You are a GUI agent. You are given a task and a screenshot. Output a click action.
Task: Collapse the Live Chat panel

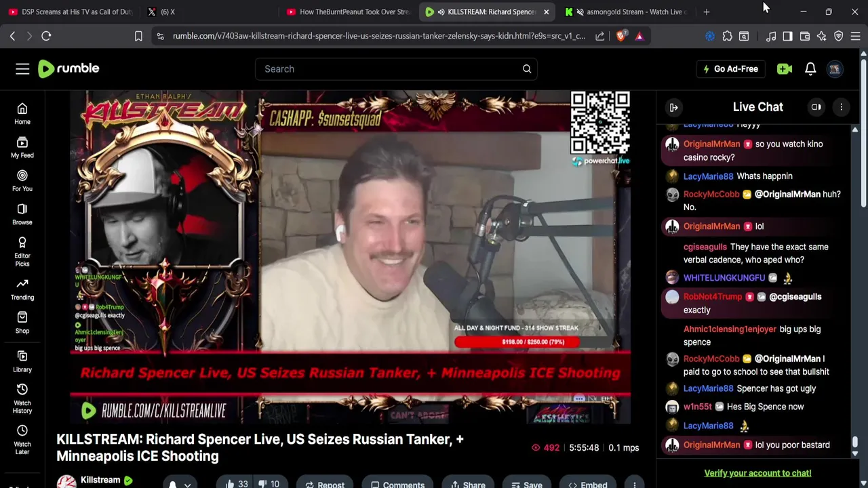coord(673,107)
